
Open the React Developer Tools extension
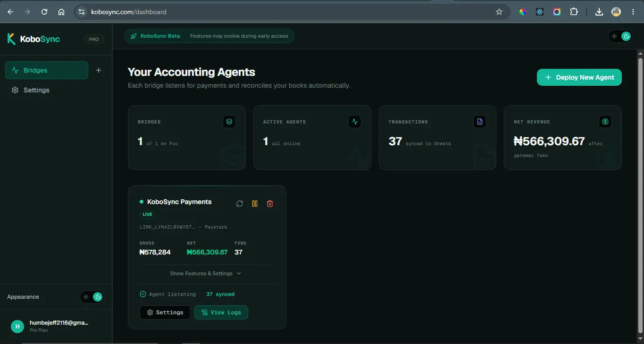[540, 12]
